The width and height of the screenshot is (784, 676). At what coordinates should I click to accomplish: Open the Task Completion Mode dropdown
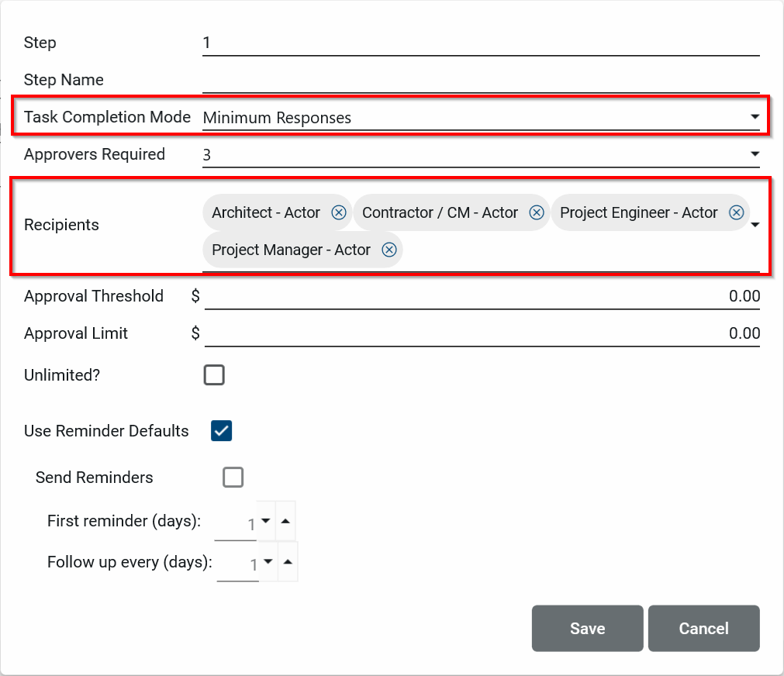754,117
